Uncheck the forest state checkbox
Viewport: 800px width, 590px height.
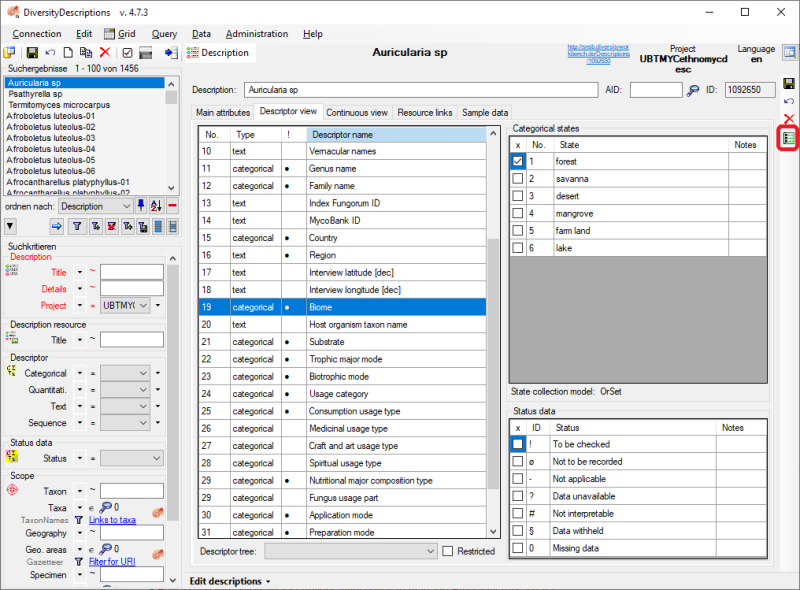pos(517,161)
